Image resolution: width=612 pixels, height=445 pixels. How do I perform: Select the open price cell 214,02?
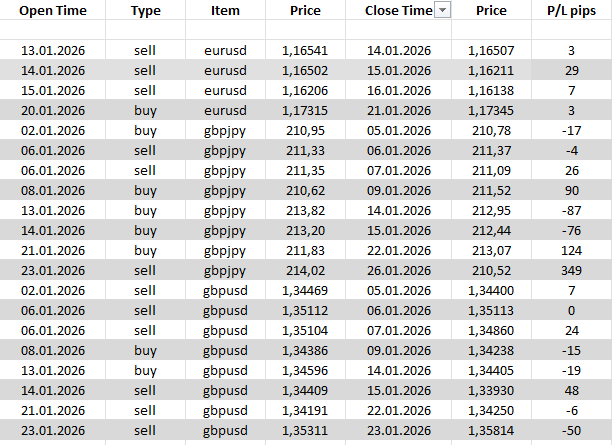tap(305, 268)
